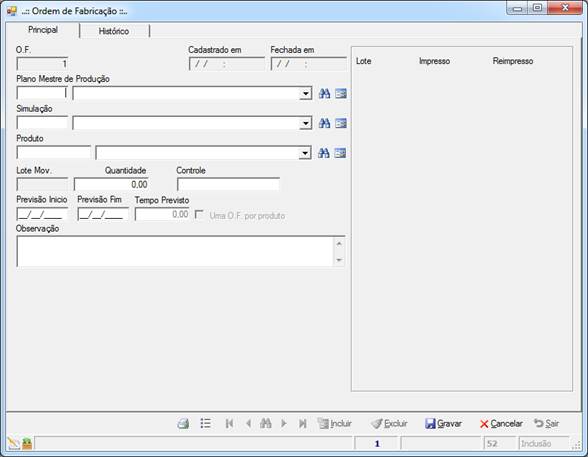
Task: Focus the O.F. number field
Action: coord(42,64)
